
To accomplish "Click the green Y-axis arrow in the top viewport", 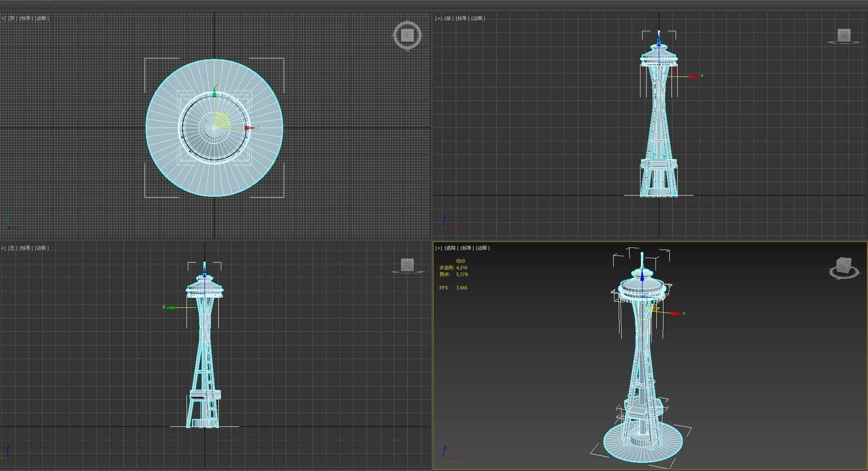I will 215,94.
